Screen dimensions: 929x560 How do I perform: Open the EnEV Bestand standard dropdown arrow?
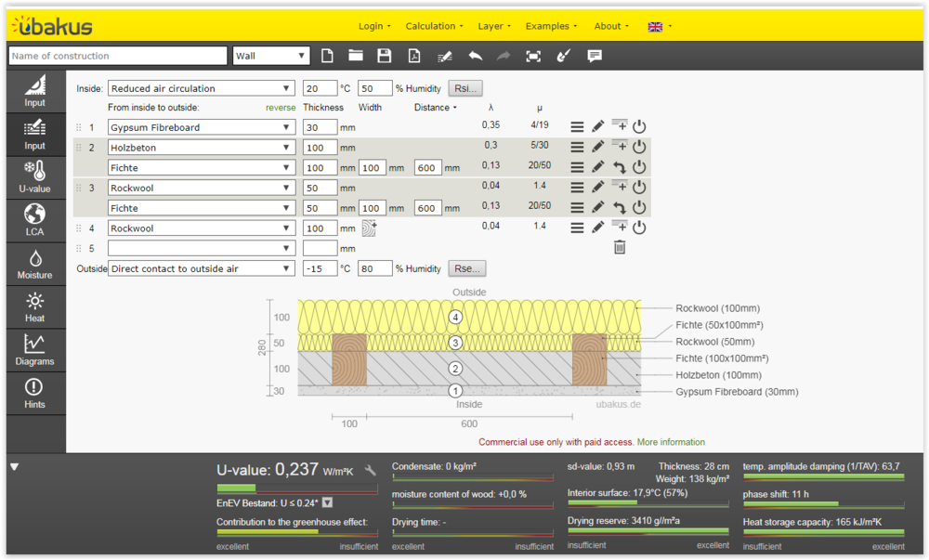pyautogui.click(x=327, y=502)
